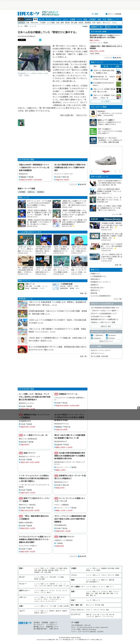Image resolution: width=140 pixels, height=644 pixels.
Task: Select the 野球 tab in main navigation
Action: coord(36,19)
